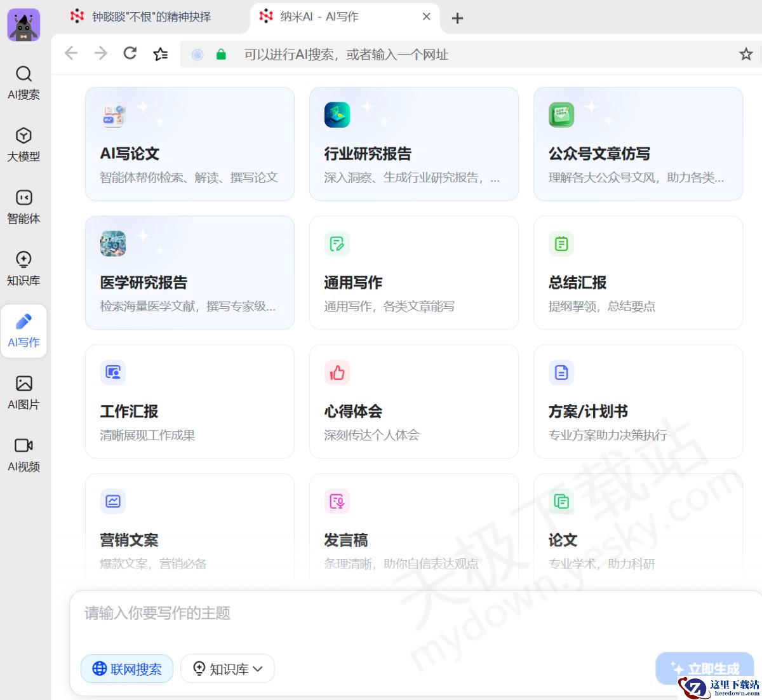Click the 发言稿 card icon

coord(337,501)
